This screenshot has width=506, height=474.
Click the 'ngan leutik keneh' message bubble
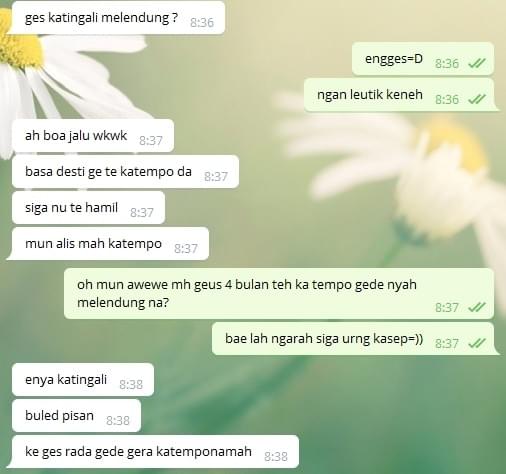click(x=401, y=95)
